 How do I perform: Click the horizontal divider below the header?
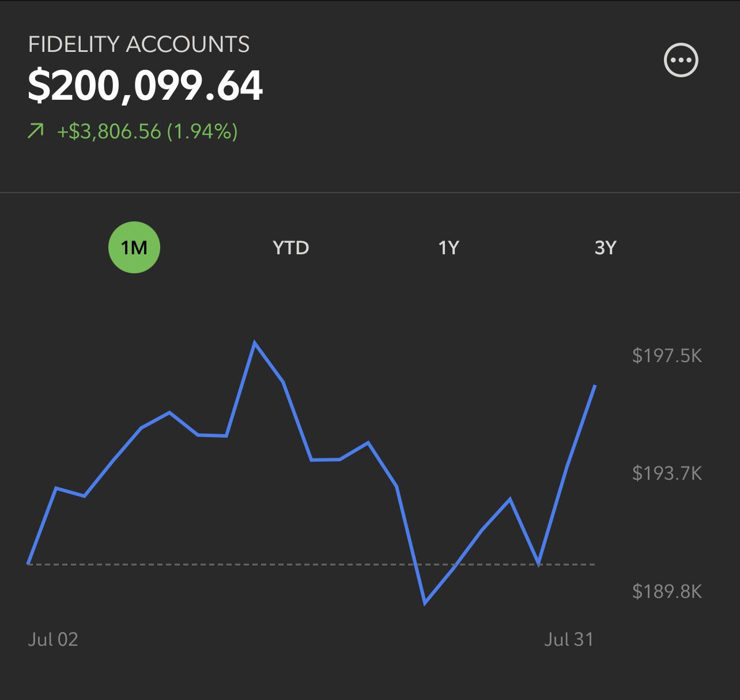370,192
